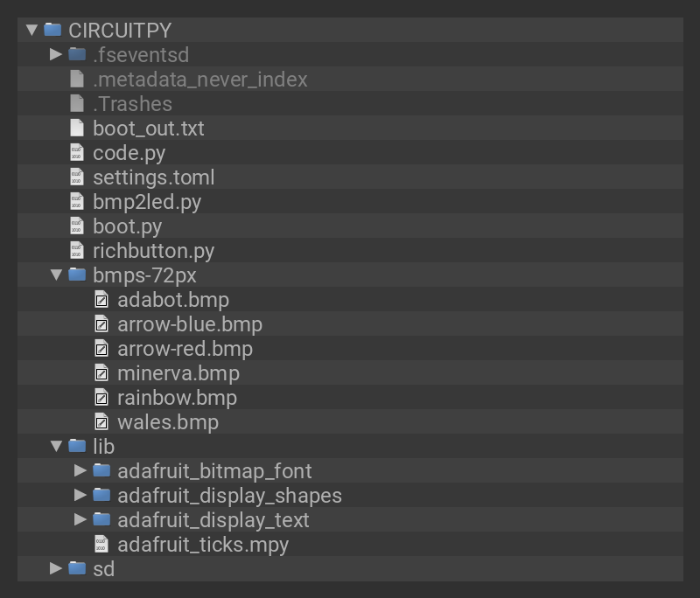Select the arrow-blue.bmp entry
The width and height of the screenshot is (700, 598).
click(190, 324)
